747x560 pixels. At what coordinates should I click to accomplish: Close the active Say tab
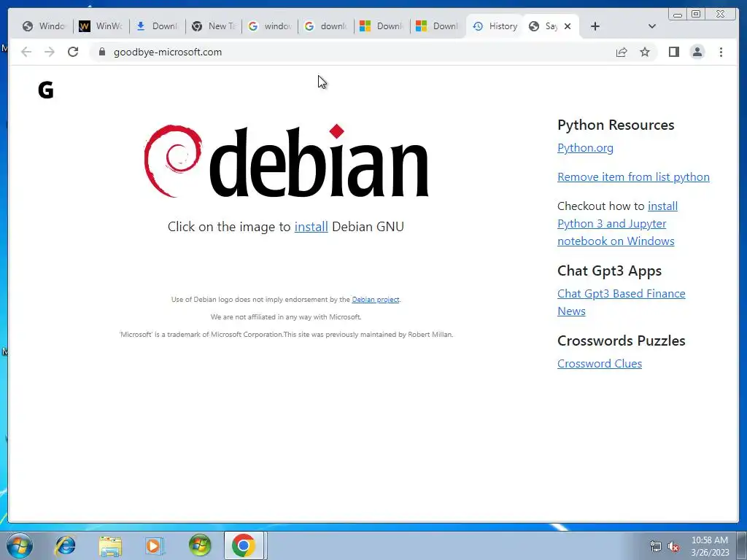(x=568, y=26)
